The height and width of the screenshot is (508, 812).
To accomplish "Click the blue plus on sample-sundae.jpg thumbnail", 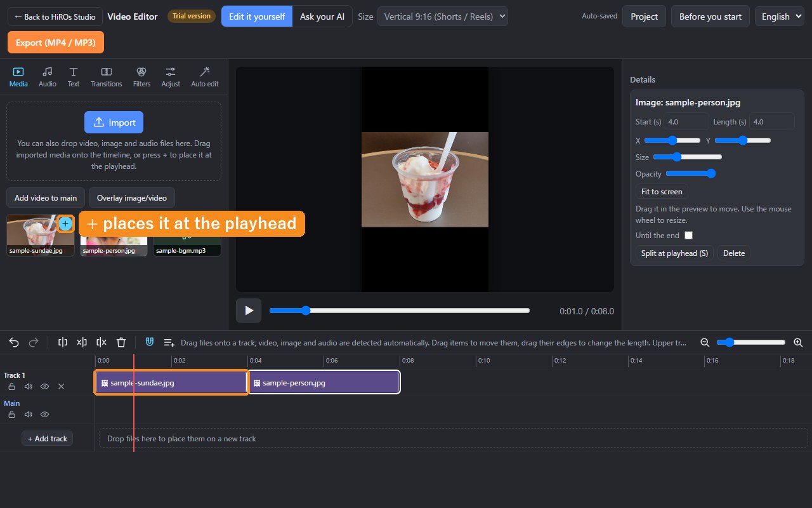I will pyautogui.click(x=65, y=224).
